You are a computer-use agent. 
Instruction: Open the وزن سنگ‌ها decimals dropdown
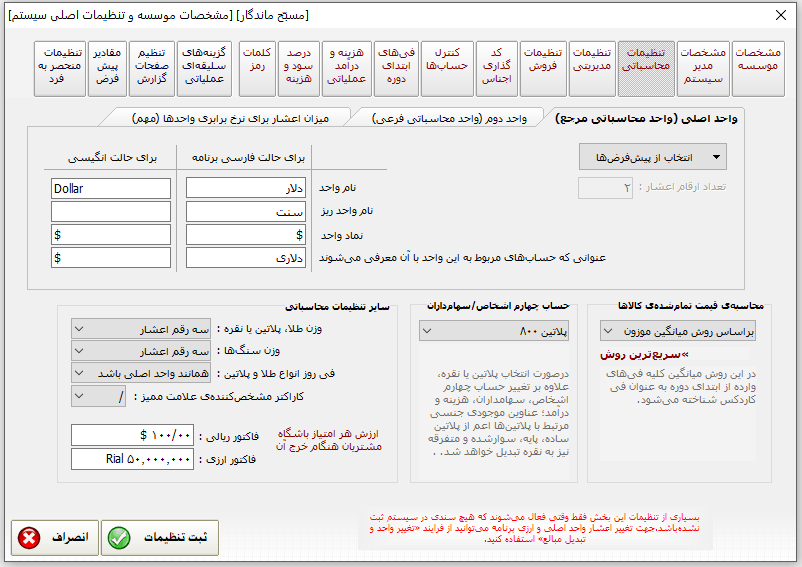tap(141, 351)
